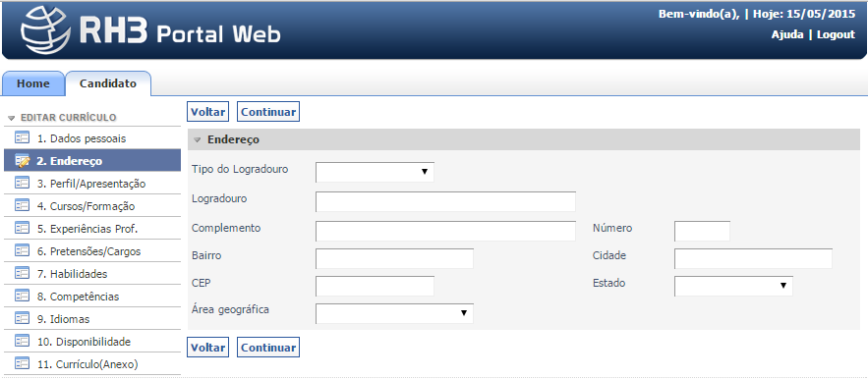Click the RH3 globe logo icon

[46, 29]
